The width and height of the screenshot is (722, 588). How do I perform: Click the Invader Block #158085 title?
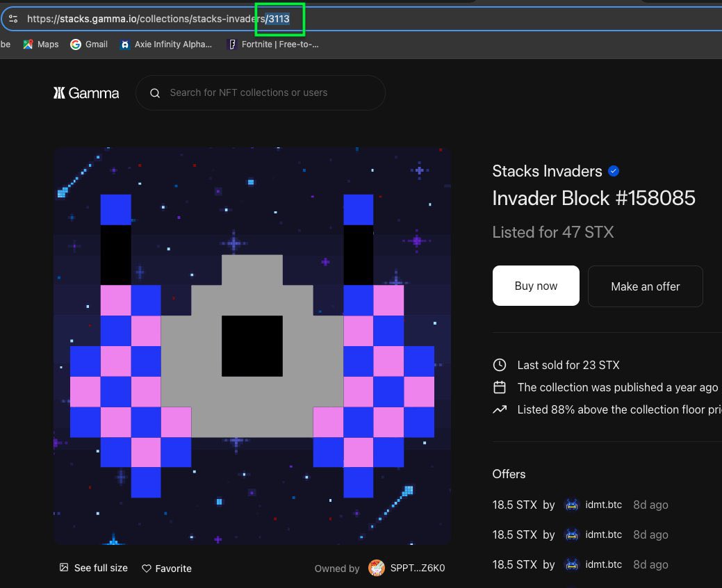pos(593,199)
